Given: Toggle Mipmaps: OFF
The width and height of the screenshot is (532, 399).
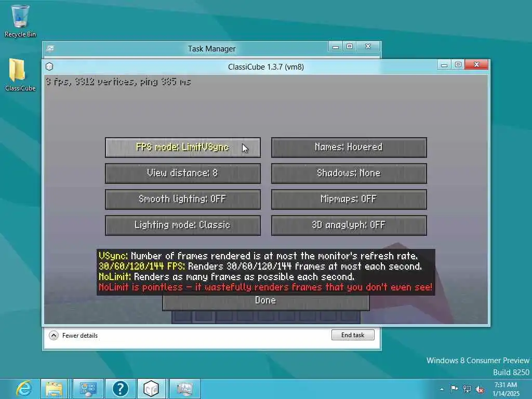Looking at the screenshot, I should 349,199.
